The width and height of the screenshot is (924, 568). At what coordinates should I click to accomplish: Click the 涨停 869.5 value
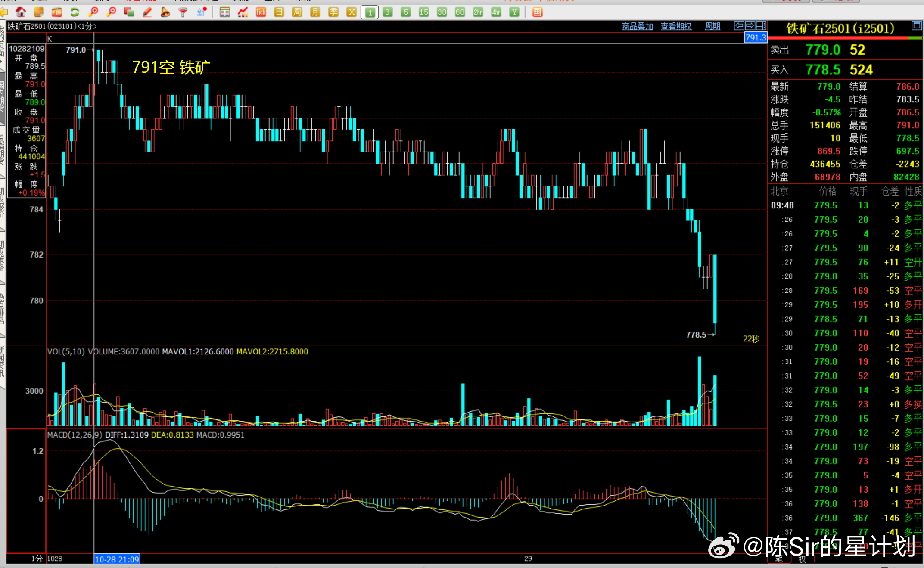[829, 151]
